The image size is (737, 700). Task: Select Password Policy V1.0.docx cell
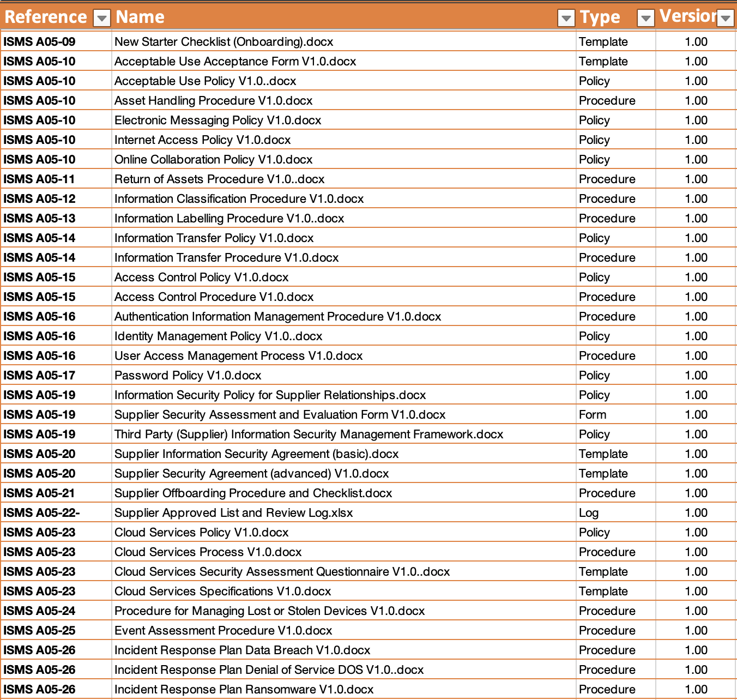344,375
